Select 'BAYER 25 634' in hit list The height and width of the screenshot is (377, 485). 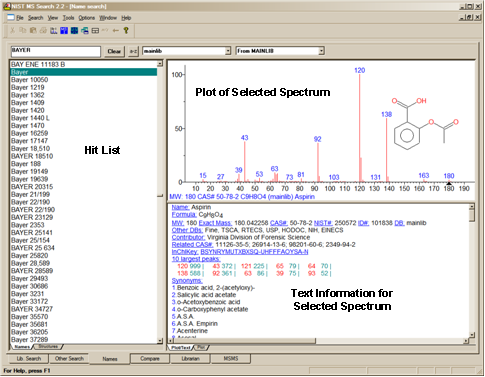pos(83,248)
